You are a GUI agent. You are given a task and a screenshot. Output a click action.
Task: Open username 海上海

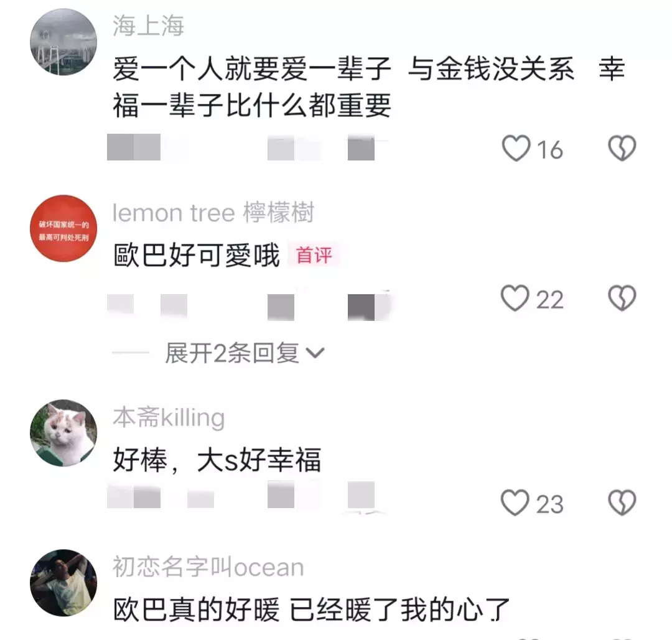[148, 26]
